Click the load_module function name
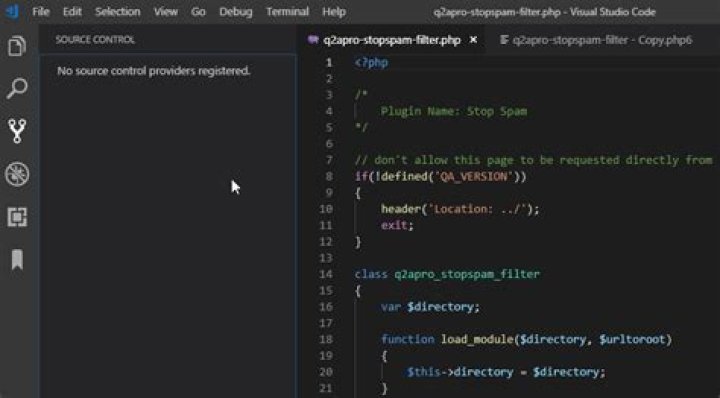This screenshot has height=398, width=720. (477, 339)
